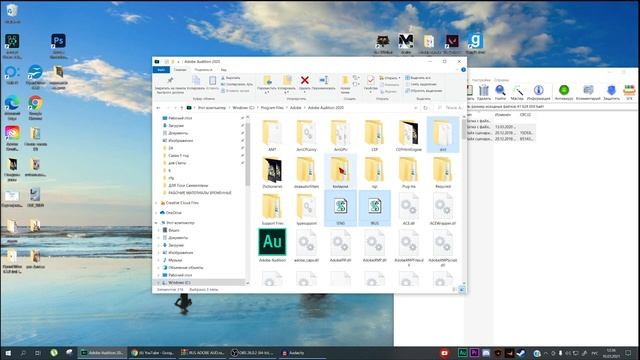Image resolution: width=640 pixels, height=360 pixels.
Task: Expand the Windows (C:) tree node
Action: pyautogui.click(x=158, y=282)
